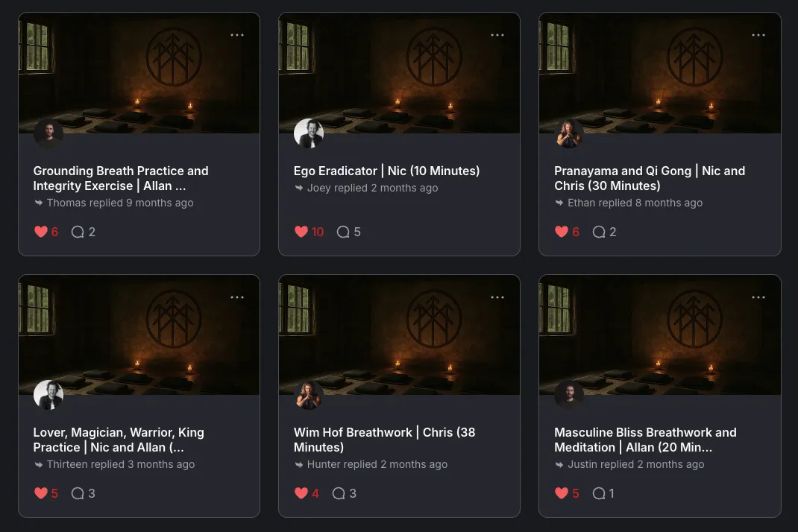Like the Ego Eradicator post with heart icon
The height and width of the screenshot is (532, 798).
point(301,232)
